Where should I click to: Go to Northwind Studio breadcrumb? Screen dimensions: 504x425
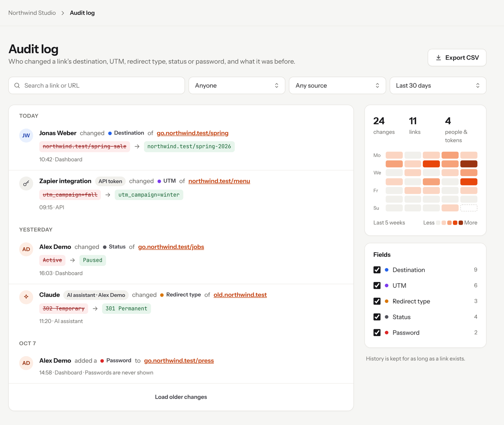coord(32,13)
